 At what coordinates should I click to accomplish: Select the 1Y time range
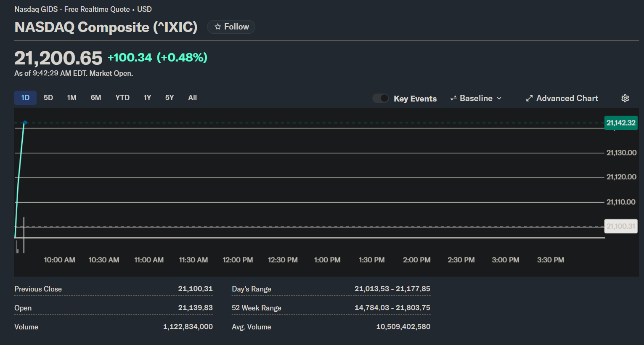pos(147,98)
